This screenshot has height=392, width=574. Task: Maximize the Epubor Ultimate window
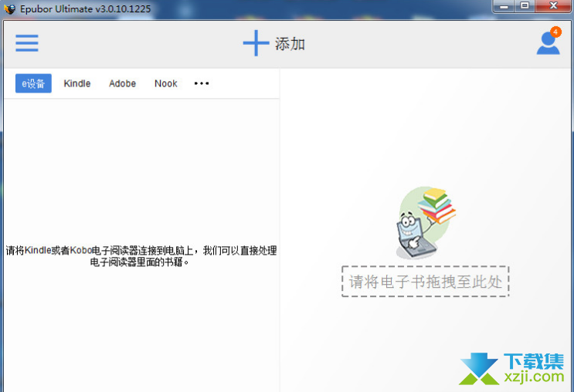[525, 6]
